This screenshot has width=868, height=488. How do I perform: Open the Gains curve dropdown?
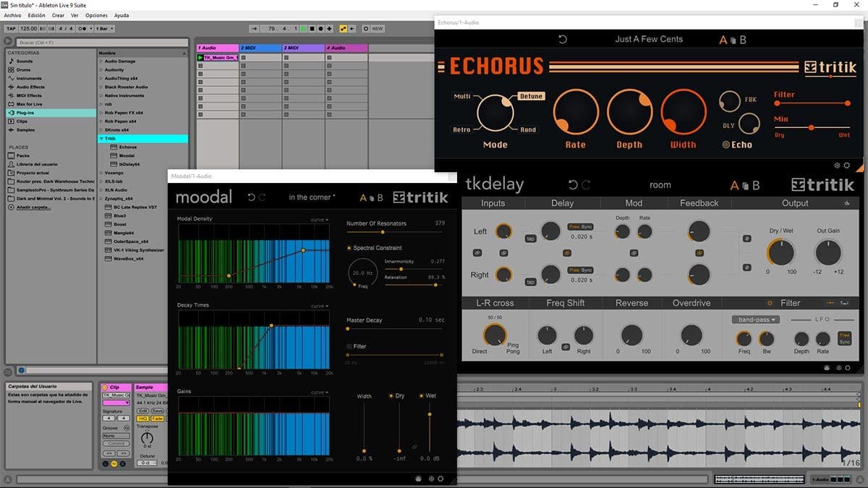[x=319, y=393]
